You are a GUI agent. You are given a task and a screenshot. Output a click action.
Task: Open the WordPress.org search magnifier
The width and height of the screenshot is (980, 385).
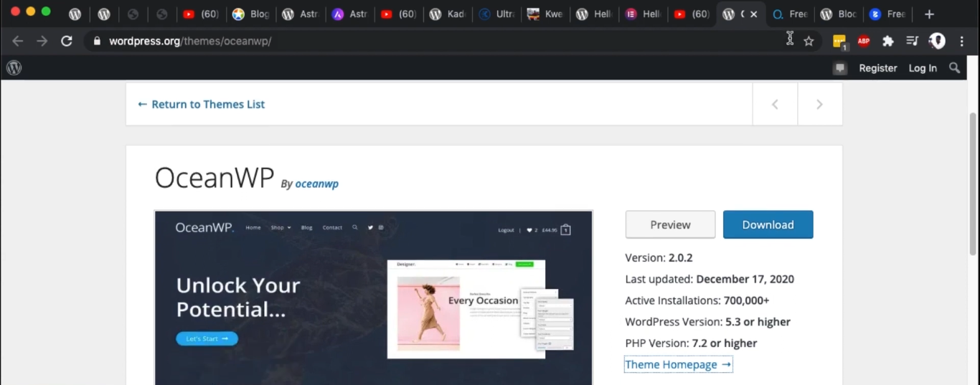[954, 68]
